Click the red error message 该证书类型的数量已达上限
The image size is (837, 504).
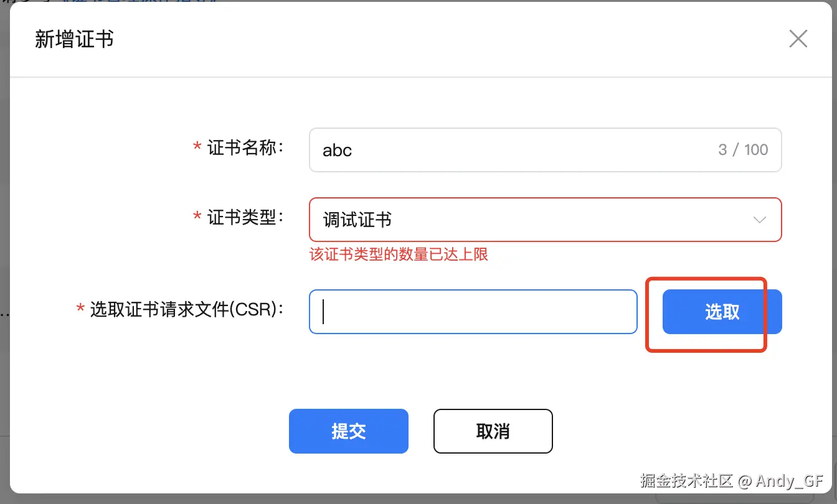(x=399, y=254)
